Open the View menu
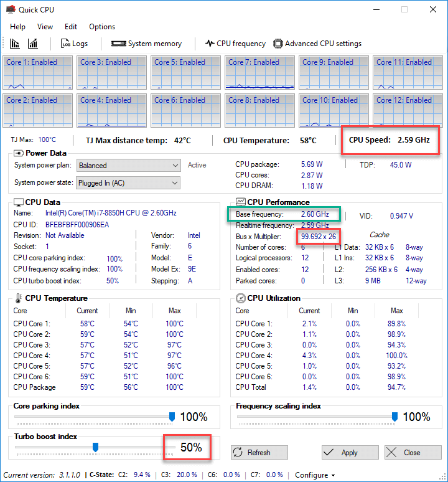 45,27
